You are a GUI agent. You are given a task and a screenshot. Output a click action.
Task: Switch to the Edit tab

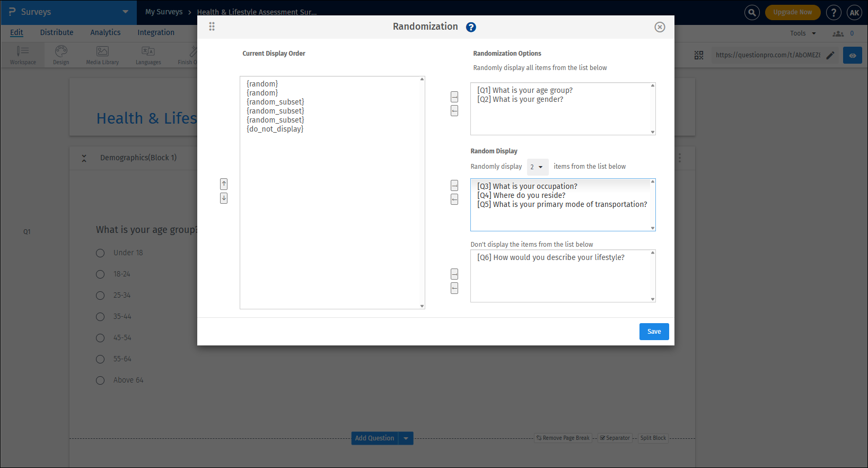point(16,32)
